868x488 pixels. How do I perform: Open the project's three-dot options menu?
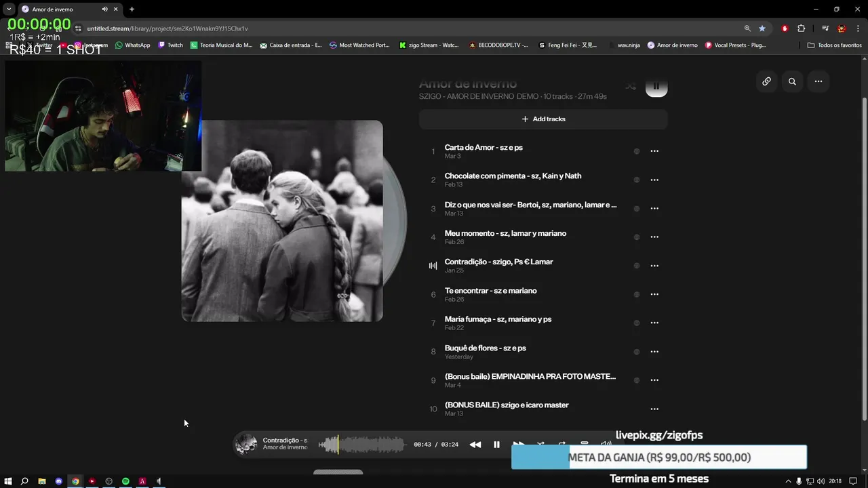coord(818,81)
